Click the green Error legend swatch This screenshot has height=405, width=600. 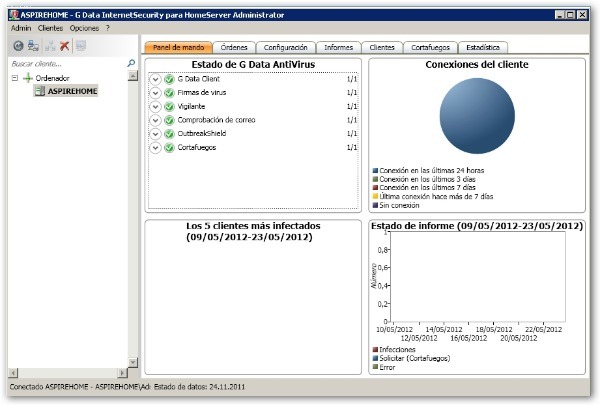tap(375, 367)
